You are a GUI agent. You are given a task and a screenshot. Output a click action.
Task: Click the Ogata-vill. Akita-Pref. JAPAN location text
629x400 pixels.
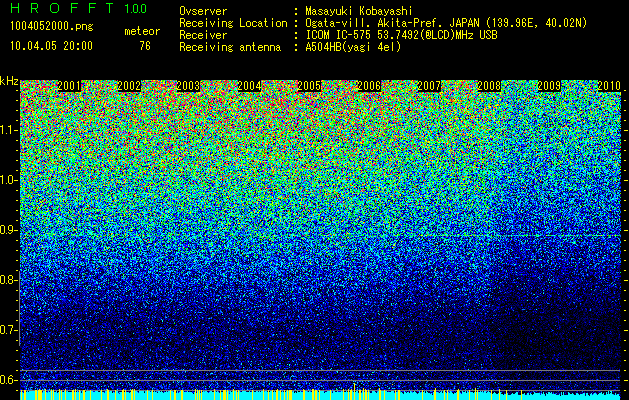click(x=446, y=23)
